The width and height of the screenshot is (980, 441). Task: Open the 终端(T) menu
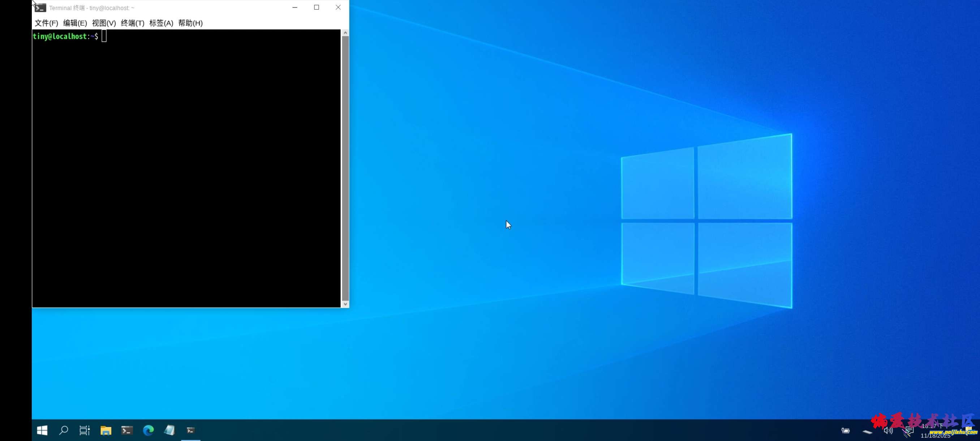pos(132,23)
